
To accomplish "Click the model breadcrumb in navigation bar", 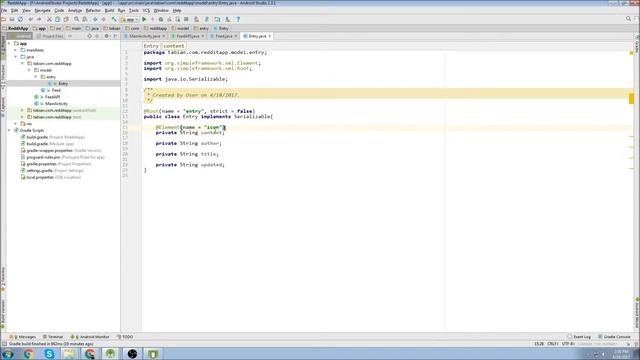I will coord(180,29).
